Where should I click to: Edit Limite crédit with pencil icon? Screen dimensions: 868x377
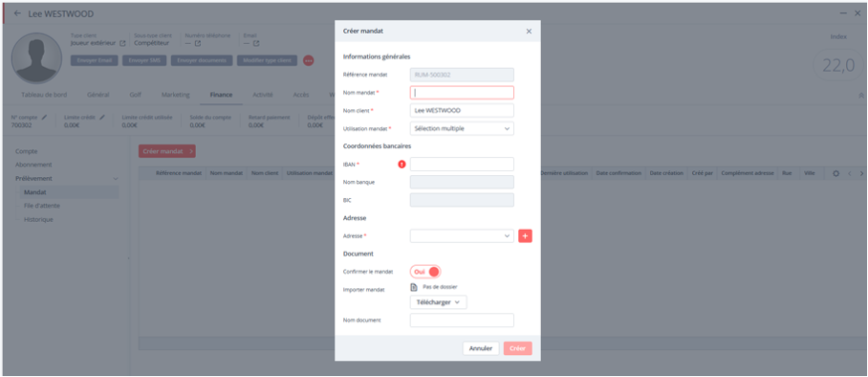(x=102, y=118)
